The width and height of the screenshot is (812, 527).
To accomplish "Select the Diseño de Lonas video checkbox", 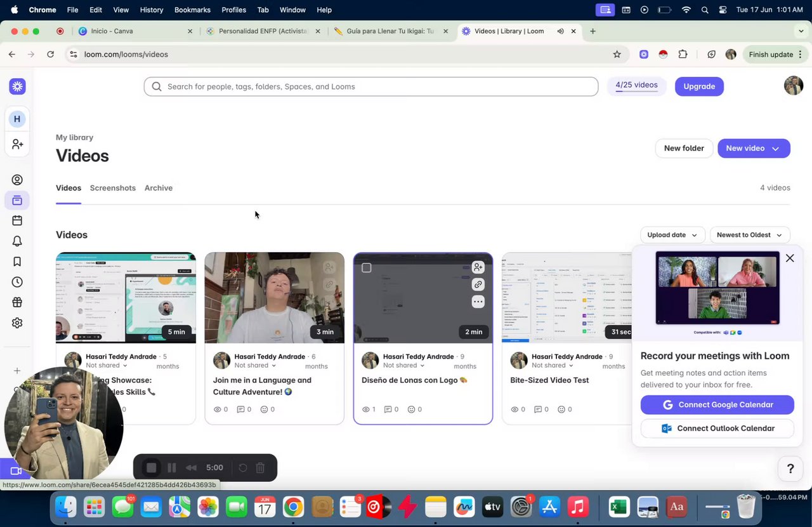I will 367,268.
